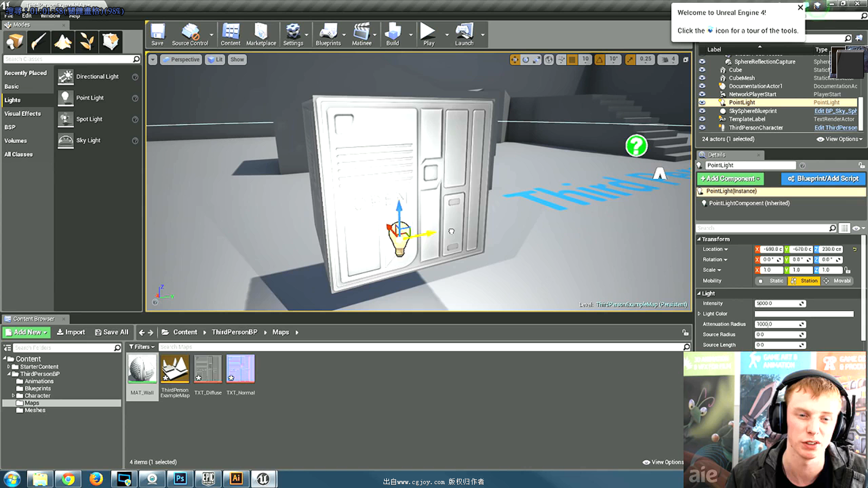Maximize or restore the viewport

pos(685,60)
